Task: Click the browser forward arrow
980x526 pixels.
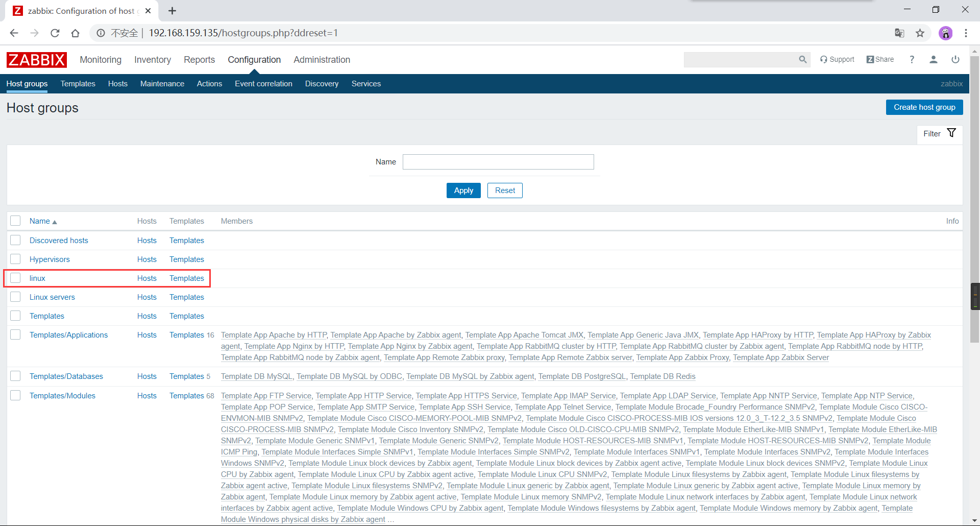Action: [x=35, y=33]
